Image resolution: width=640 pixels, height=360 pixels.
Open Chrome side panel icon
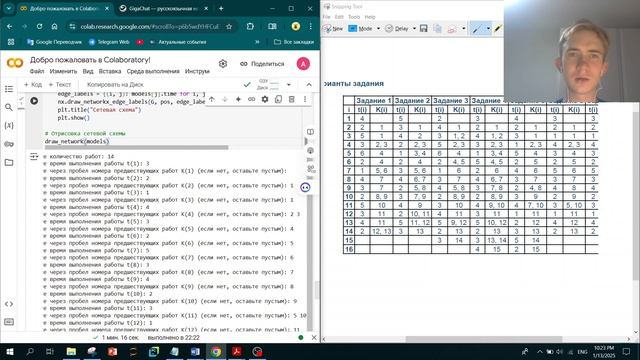pos(272,27)
